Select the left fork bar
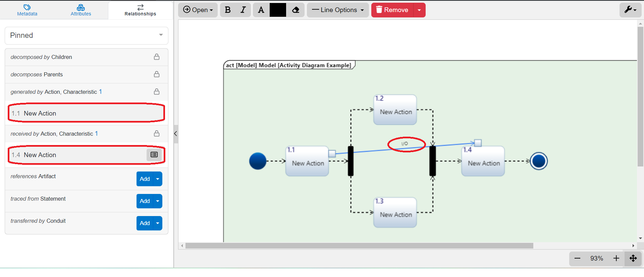Image resolution: width=644 pixels, height=277 pixels. tap(351, 161)
